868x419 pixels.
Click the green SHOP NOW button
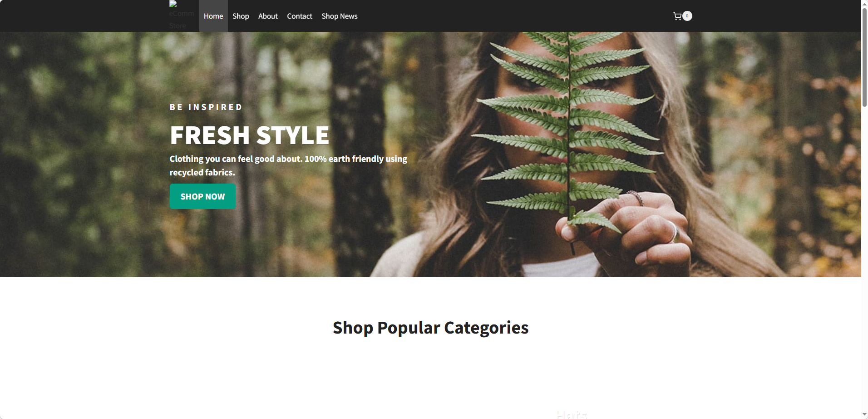(x=202, y=196)
